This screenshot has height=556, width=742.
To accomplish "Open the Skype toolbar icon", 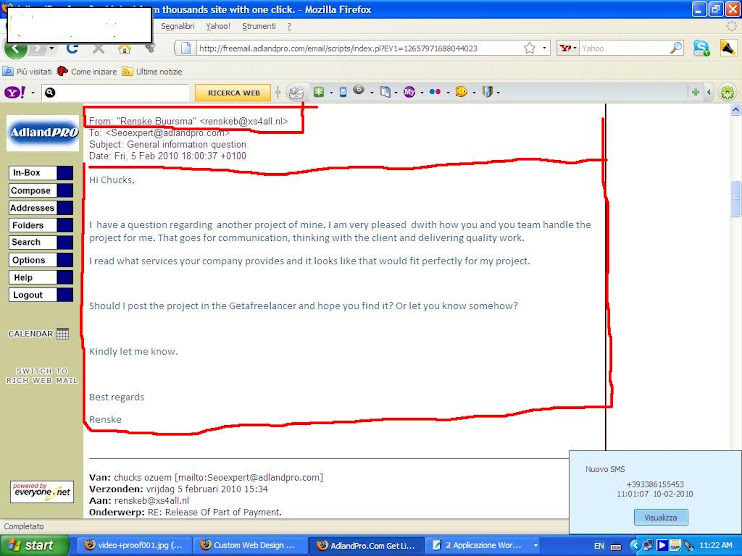I will click(701, 48).
